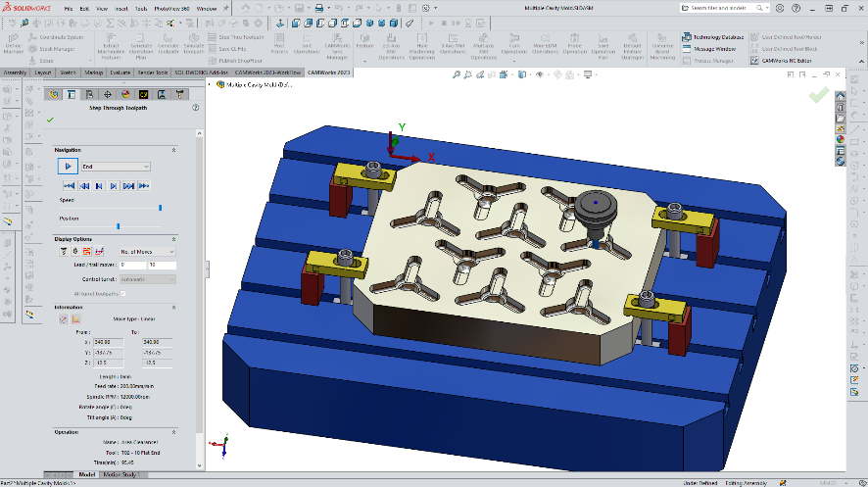Image resolution: width=868 pixels, height=487 pixels.
Task: Open the No. of Moves dropdown
Action: pyautogui.click(x=147, y=252)
